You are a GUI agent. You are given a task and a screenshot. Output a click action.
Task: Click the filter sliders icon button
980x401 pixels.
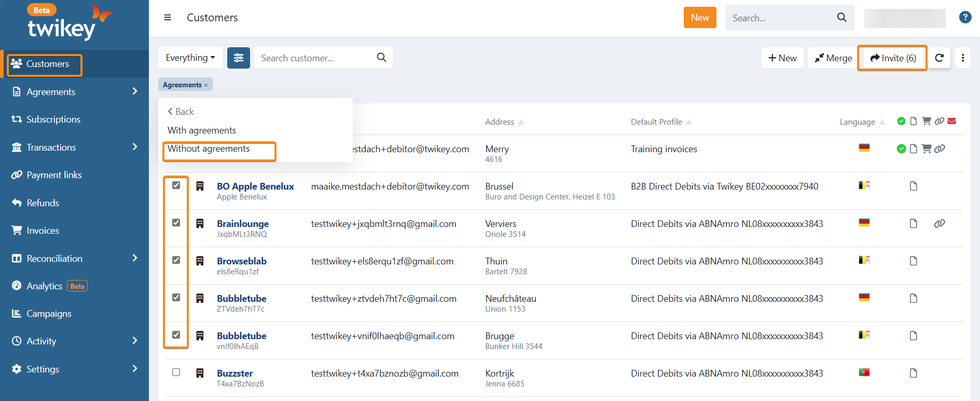(x=239, y=58)
